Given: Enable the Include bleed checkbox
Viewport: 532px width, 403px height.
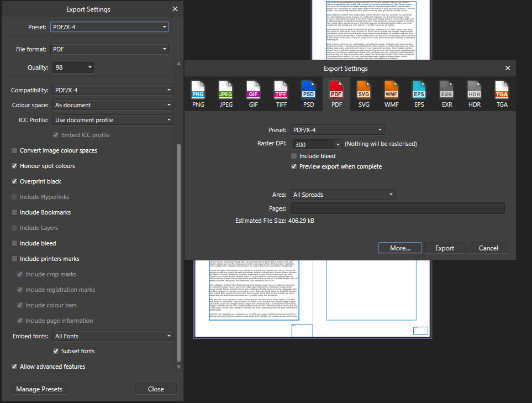Looking at the screenshot, I should [x=293, y=155].
